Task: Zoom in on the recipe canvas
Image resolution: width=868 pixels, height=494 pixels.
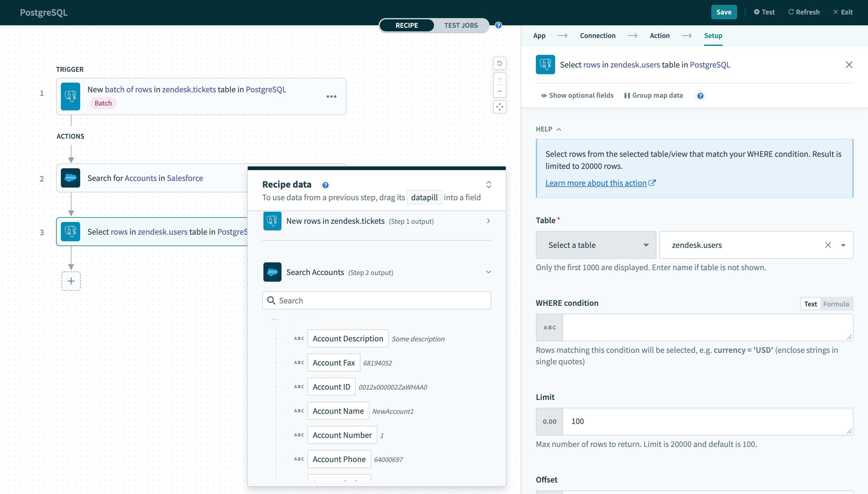Action: point(499,79)
